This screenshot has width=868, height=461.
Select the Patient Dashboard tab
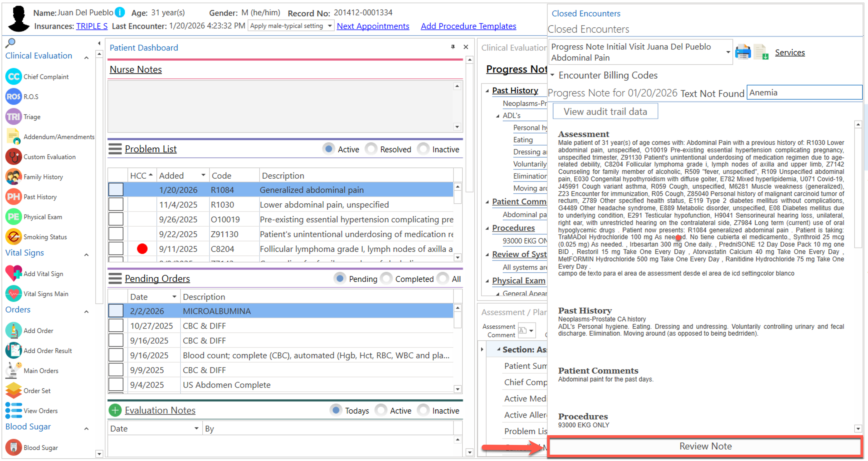(144, 48)
